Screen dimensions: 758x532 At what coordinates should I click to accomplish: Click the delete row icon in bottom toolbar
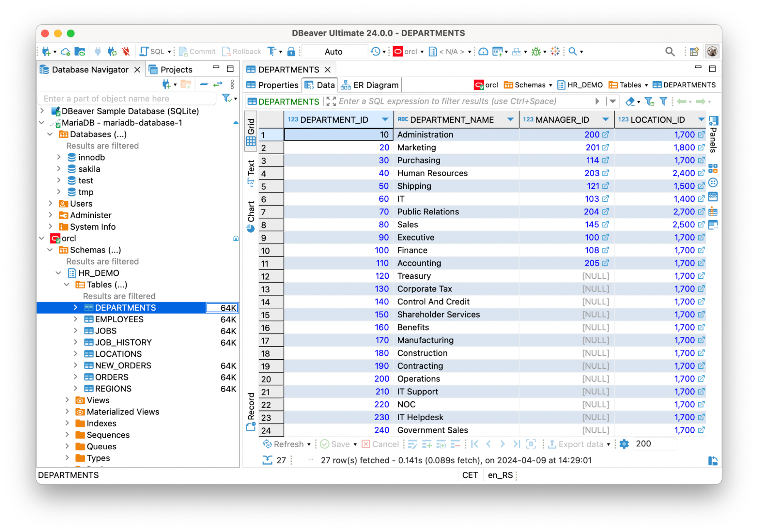[x=455, y=444]
